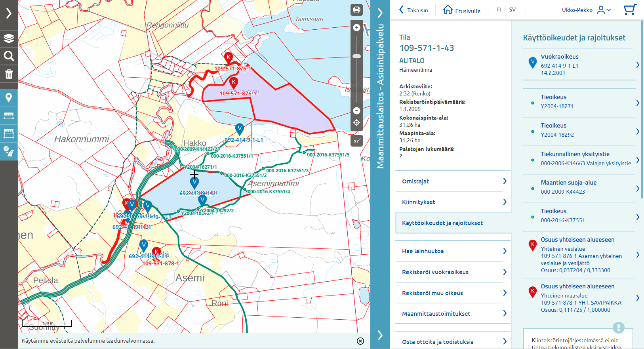This screenshot has width=644, height=349.
Task: Click the zoom in plus button
Action: [x=356, y=27]
